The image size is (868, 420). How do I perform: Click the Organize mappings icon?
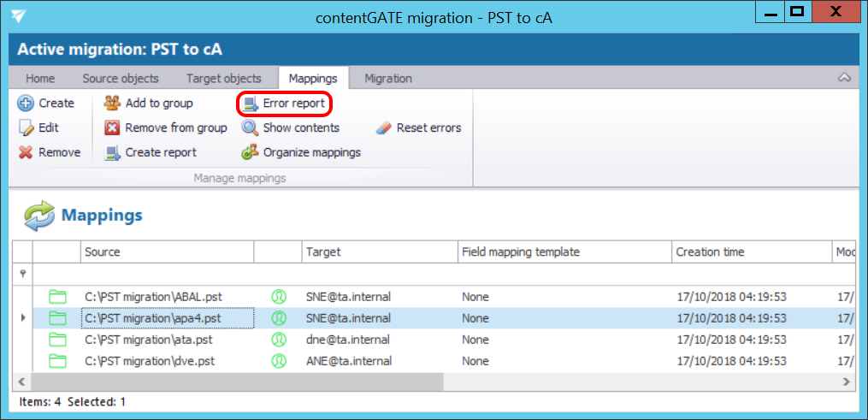click(250, 153)
